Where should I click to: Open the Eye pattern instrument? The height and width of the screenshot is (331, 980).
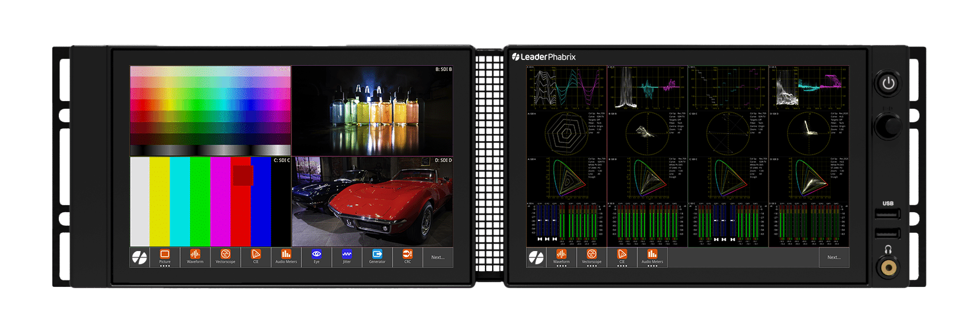317,257
